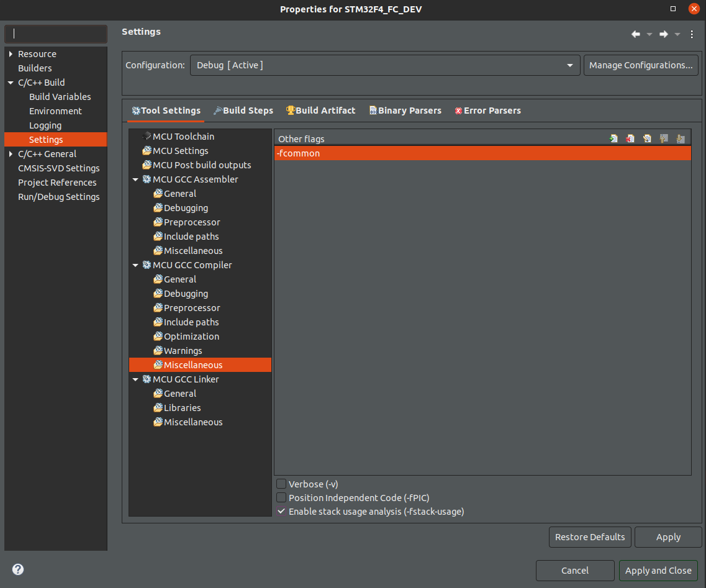Viewport: 706px width, 588px height.
Task: Expand the C/C++ General category
Action: pos(11,154)
